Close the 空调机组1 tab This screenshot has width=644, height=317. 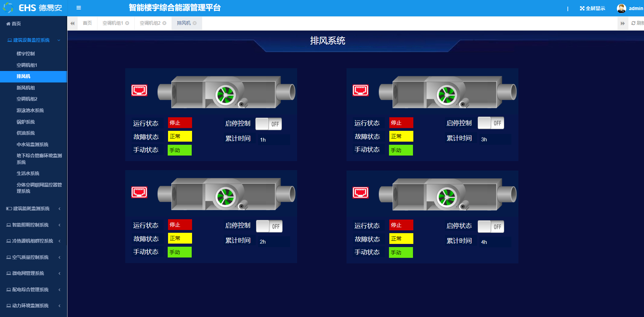click(127, 23)
